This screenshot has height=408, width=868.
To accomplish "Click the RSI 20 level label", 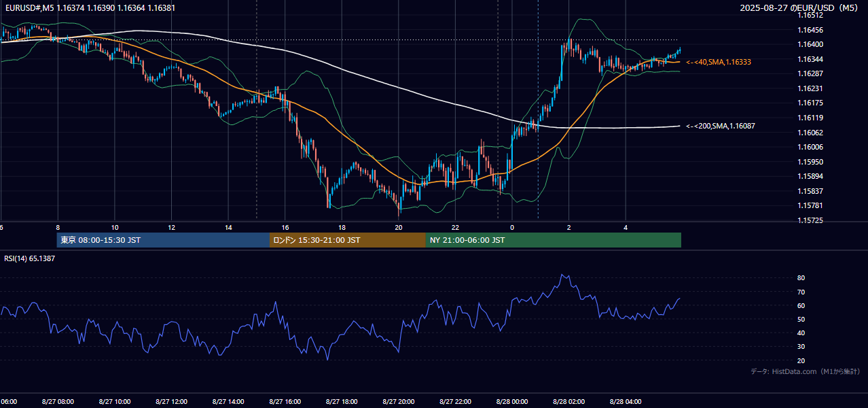I will click(801, 360).
